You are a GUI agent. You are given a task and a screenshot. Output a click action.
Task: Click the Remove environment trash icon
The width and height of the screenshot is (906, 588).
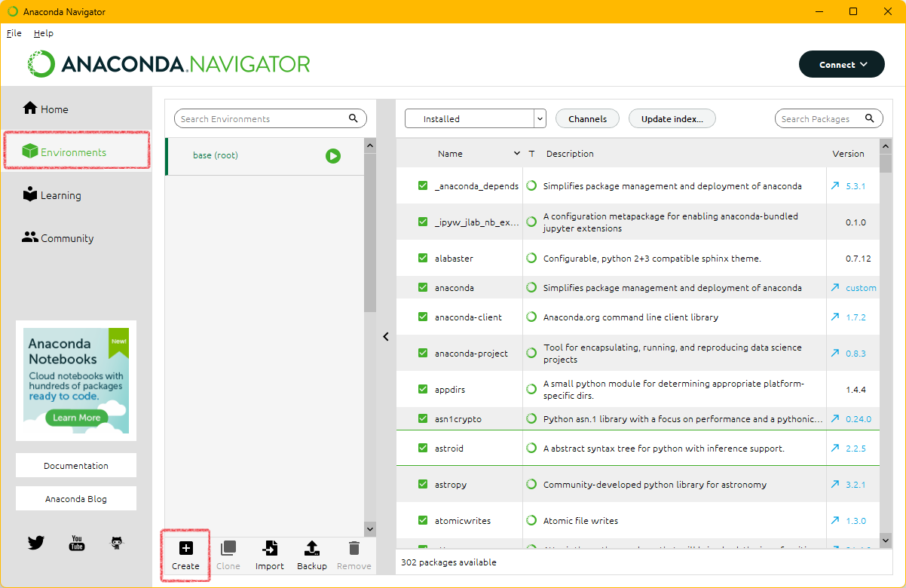coord(354,548)
